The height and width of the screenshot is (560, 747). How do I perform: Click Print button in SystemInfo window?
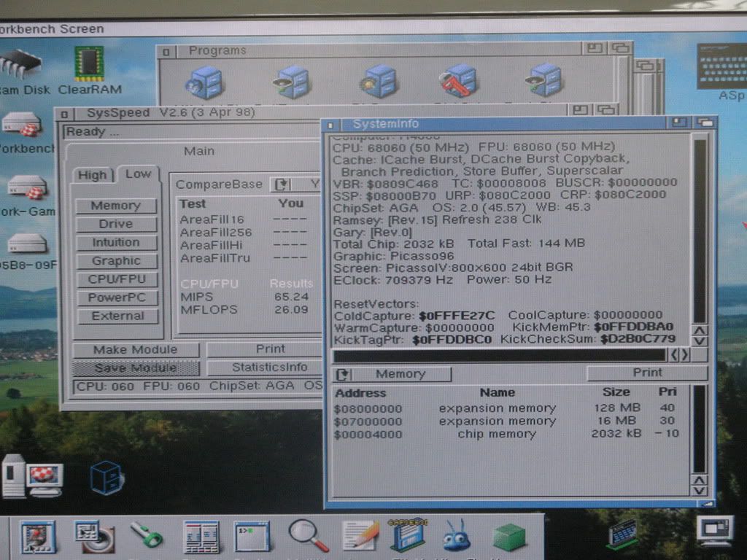646,373
